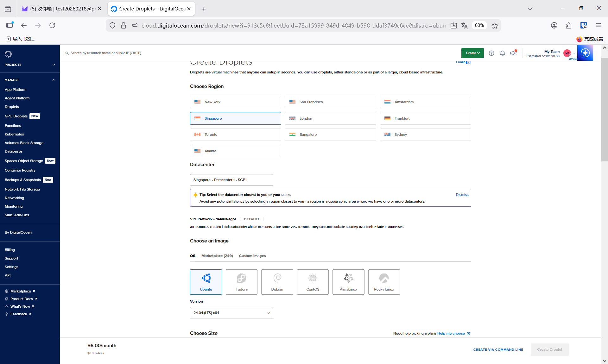The image size is (608, 364).
Task: Click browser translate page icon
Action: [464, 26]
